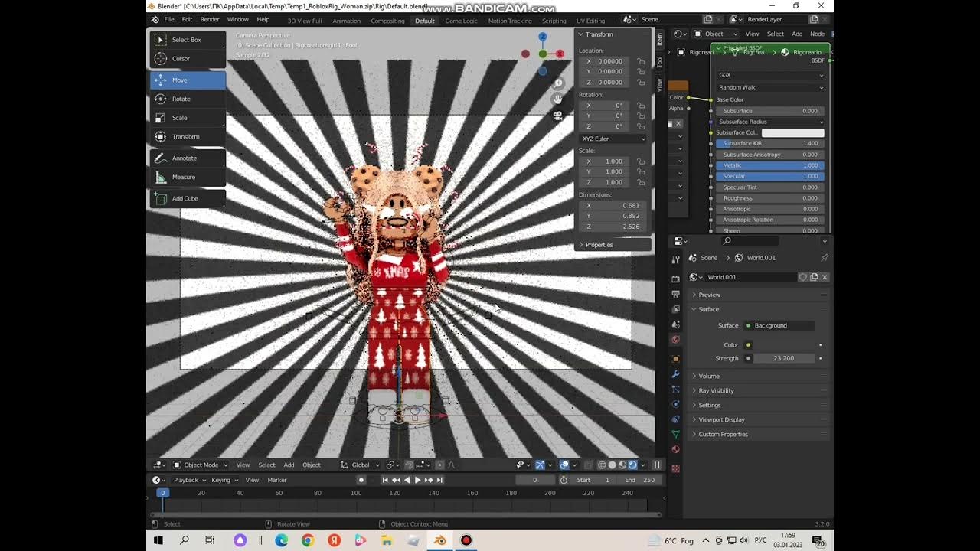Select the Select Box tool
The width and height of the screenshot is (980, 551).
pyautogui.click(x=188, y=40)
